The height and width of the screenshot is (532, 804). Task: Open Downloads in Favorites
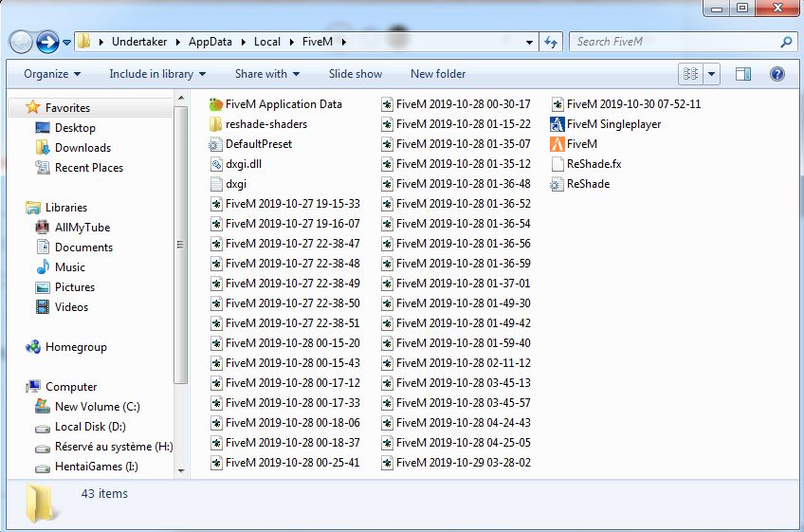[82, 148]
